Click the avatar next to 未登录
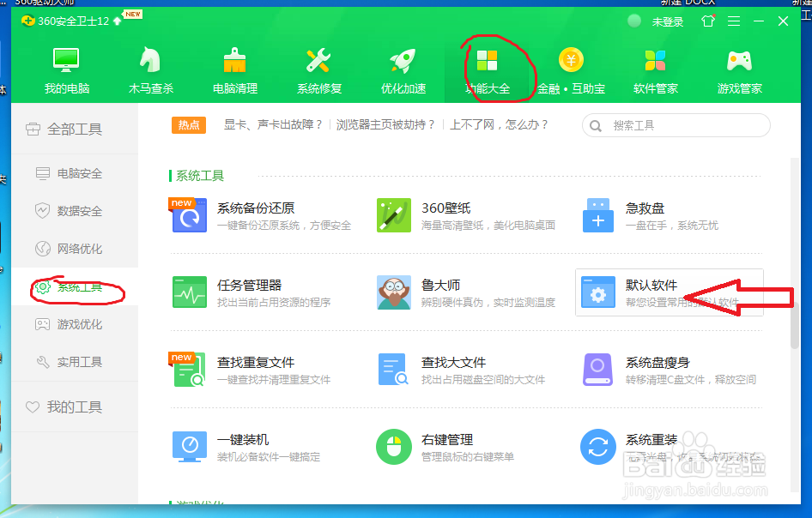 (633, 21)
